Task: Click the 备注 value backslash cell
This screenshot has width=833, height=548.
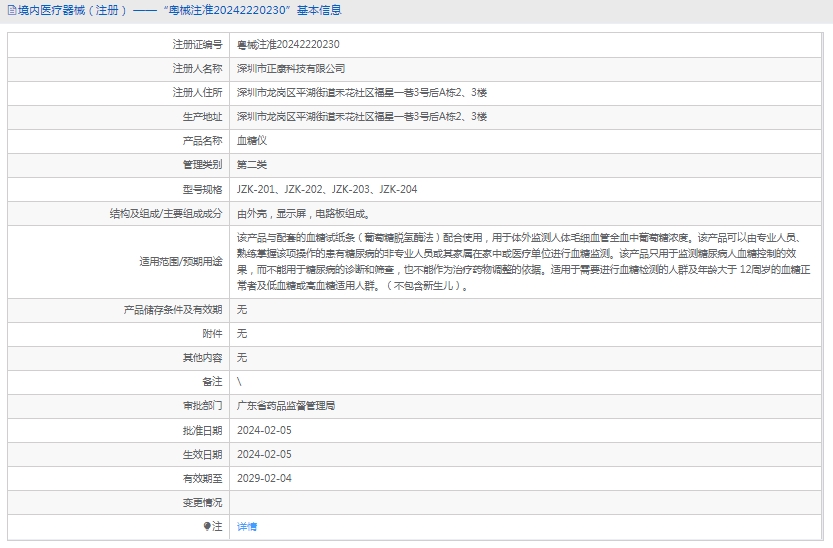Action: 240,382
